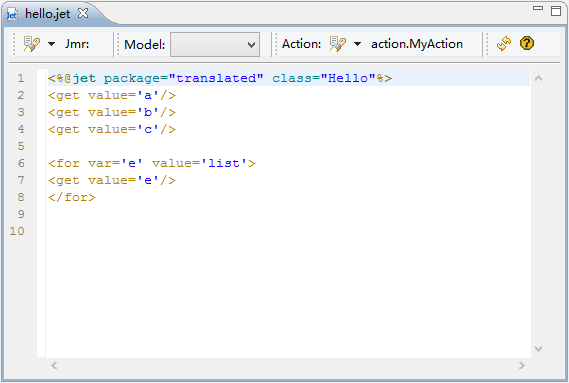Click the for var='e' code line
The width and height of the screenshot is (569, 383).
click(152, 163)
